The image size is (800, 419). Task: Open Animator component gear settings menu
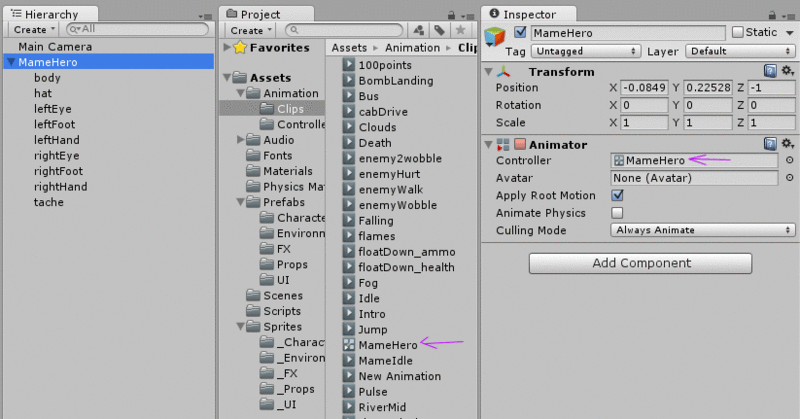pyautogui.click(x=788, y=144)
